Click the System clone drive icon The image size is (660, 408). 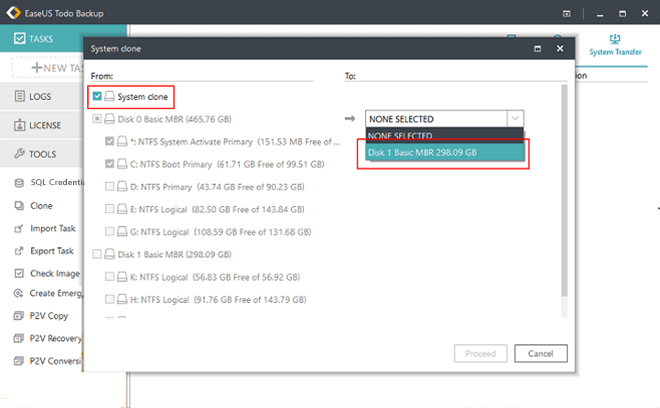click(x=109, y=96)
